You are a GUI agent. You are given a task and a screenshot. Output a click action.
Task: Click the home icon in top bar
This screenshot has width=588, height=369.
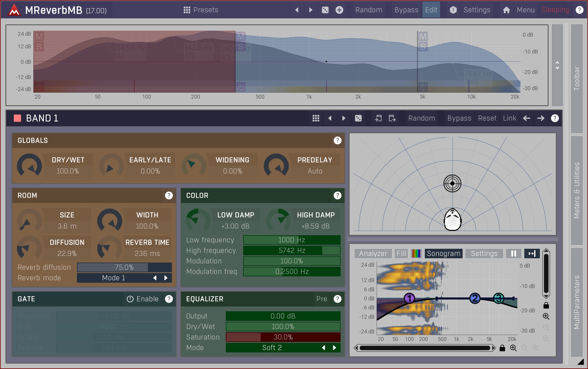(506, 10)
